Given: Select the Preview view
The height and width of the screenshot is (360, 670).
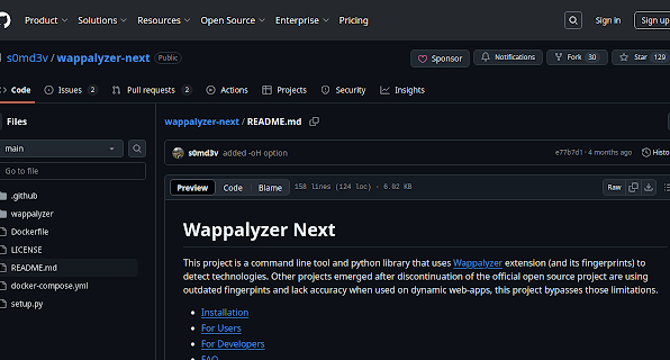Looking at the screenshot, I should click(192, 187).
